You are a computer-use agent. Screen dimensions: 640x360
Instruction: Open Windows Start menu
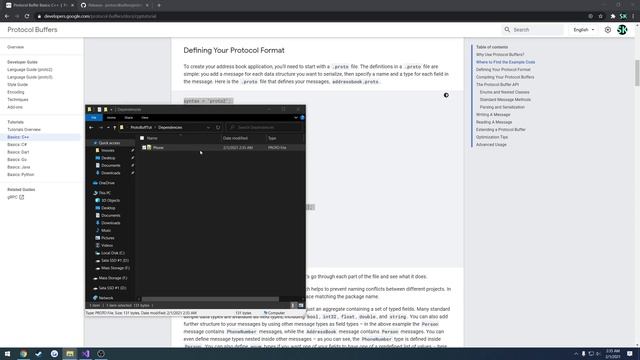7,354
